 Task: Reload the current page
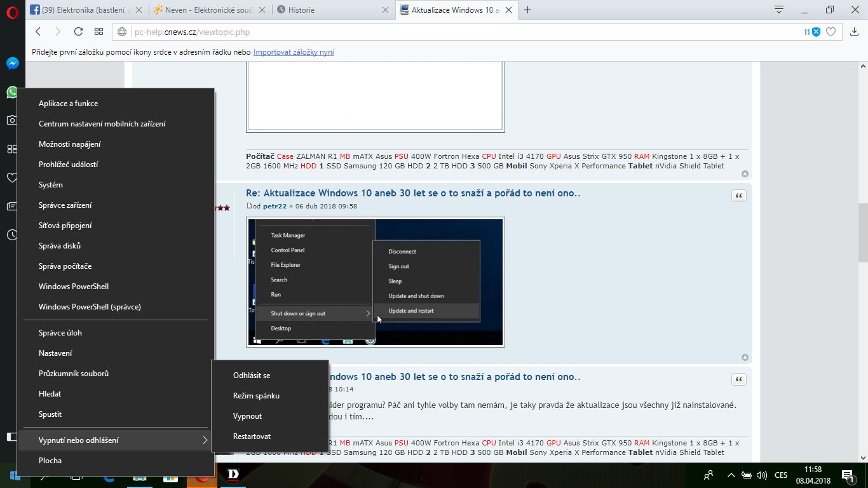point(78,32)
